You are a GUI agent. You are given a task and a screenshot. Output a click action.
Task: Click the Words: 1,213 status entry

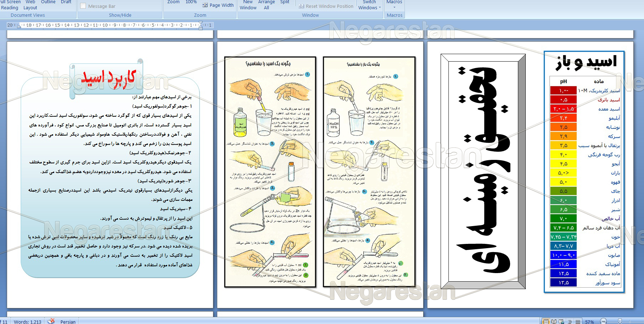tap(27, 322)
